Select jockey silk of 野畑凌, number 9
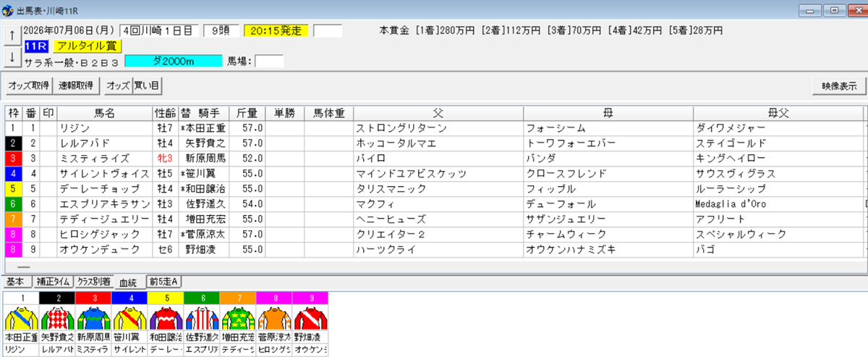Screen dimensions: 868x357 point(310,318)
